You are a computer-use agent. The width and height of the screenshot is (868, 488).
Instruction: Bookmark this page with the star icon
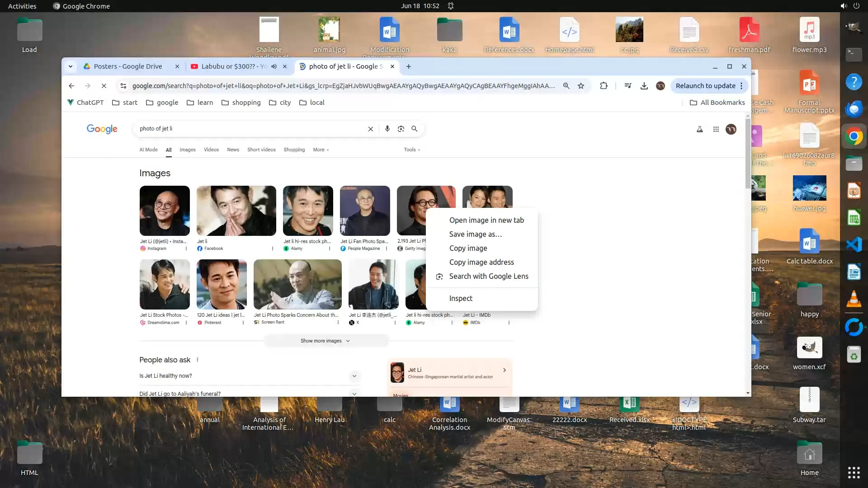[x=581, y=86]
